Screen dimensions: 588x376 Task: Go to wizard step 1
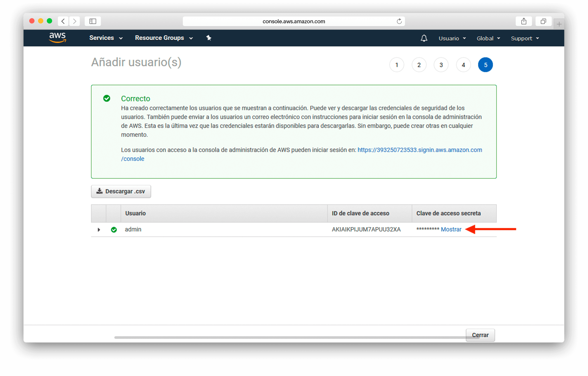[397, 65]
